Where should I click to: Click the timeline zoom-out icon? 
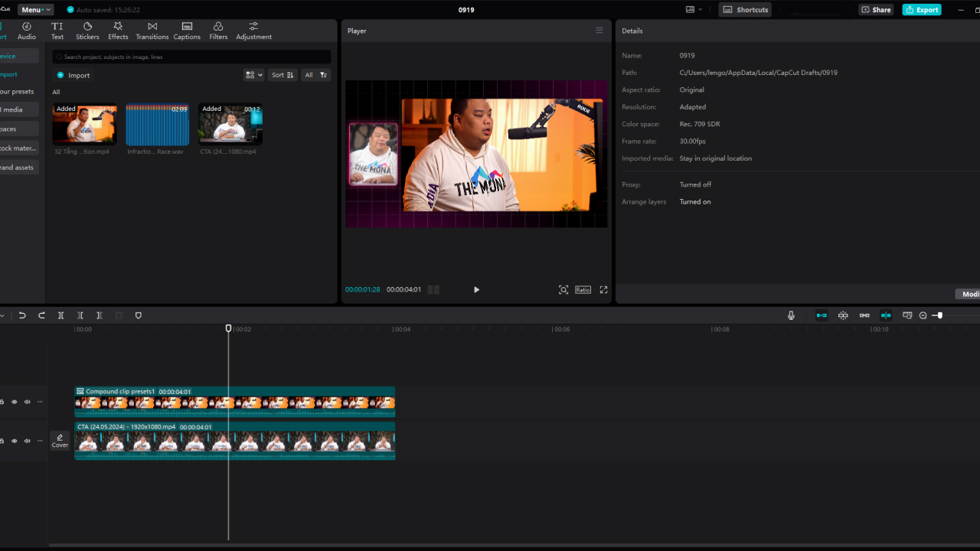[923, 315]
